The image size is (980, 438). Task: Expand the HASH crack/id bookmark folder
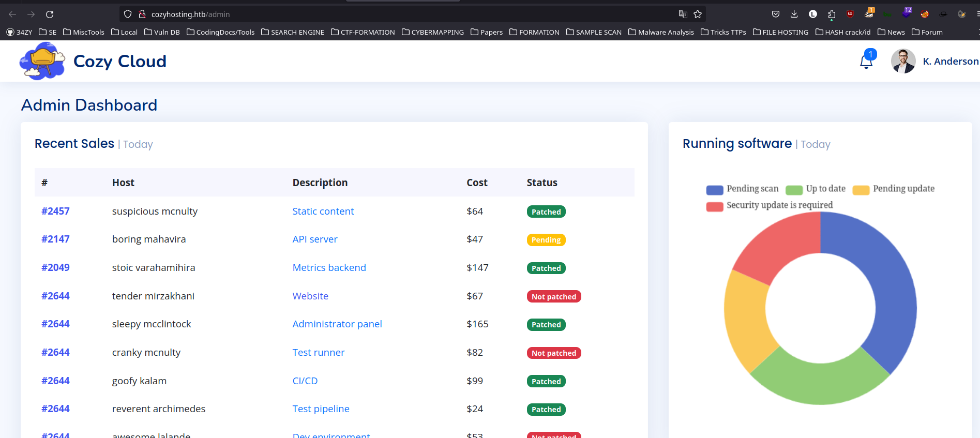[843, 32]
